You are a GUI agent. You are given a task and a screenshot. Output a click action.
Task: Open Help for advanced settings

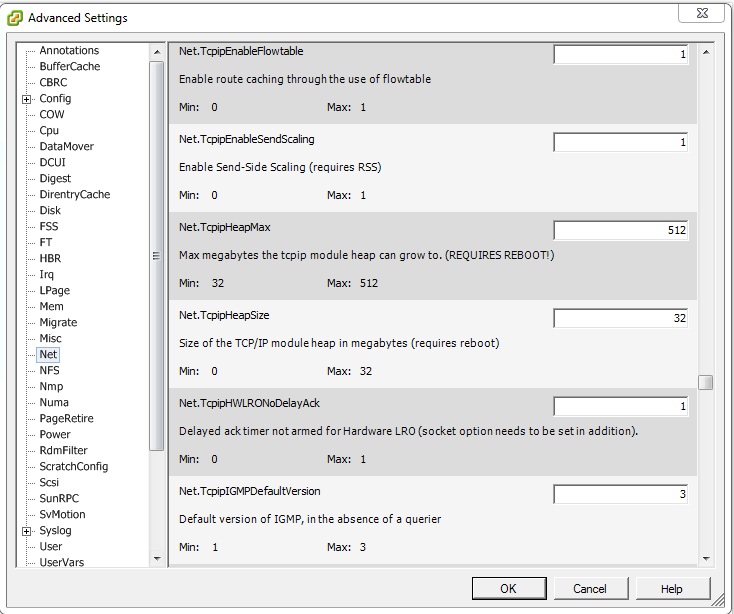(x=672, y=588)
